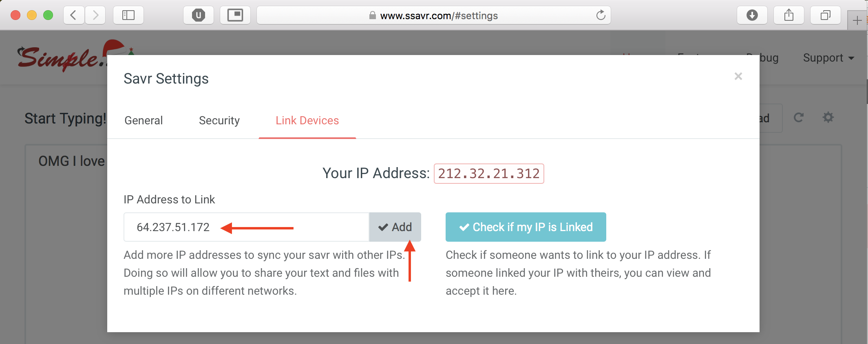Click the settings gear icon behind the dialog
The width and height of the screenshot is (868, 344).
(x=828, y=117)
